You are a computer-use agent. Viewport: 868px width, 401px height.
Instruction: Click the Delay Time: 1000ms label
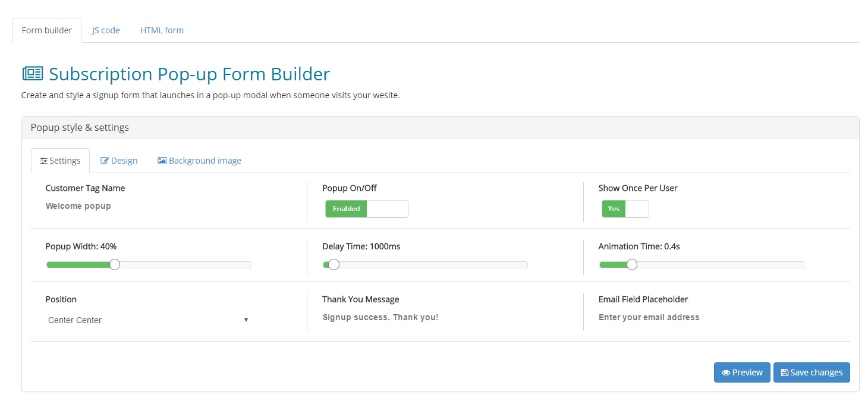point(361,246)
